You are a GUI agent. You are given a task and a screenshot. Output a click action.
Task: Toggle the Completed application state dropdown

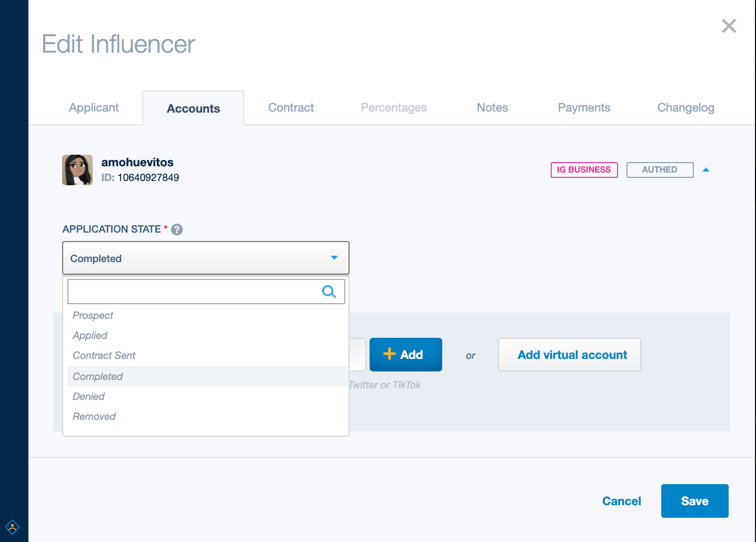(x=206, y=258)
